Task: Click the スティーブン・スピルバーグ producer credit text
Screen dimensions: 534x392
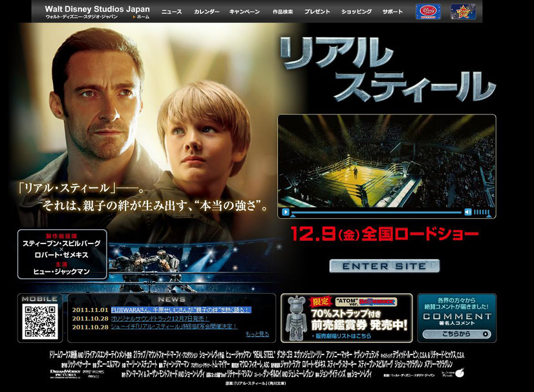Action: [x=61, y=243]
